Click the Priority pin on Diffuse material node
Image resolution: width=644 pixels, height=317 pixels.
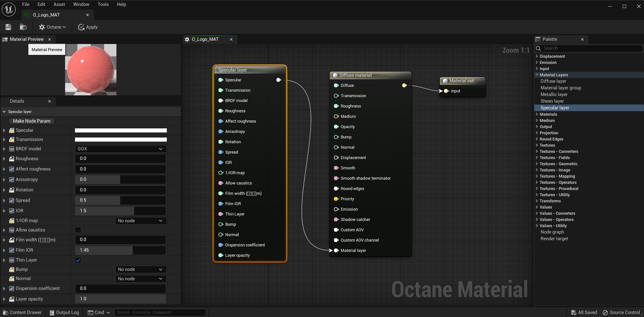(x=336, y=199)
